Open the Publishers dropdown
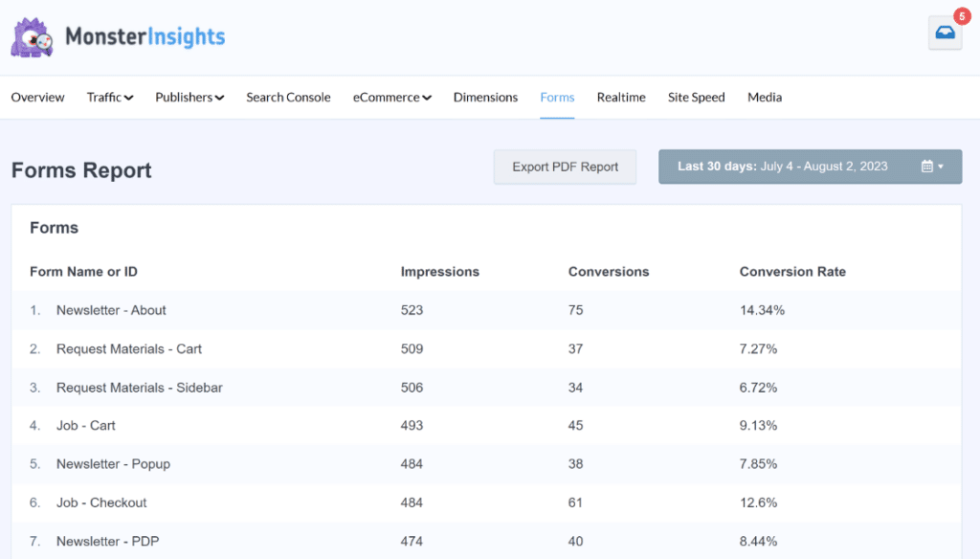The width and height of the screenshot is (980, 559). [x=189, y=97]
